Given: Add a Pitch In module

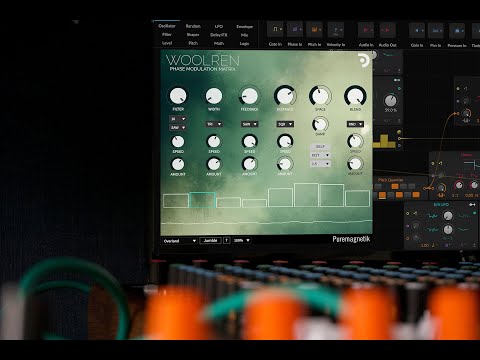Looking at the screenshot, I should 314,30.
